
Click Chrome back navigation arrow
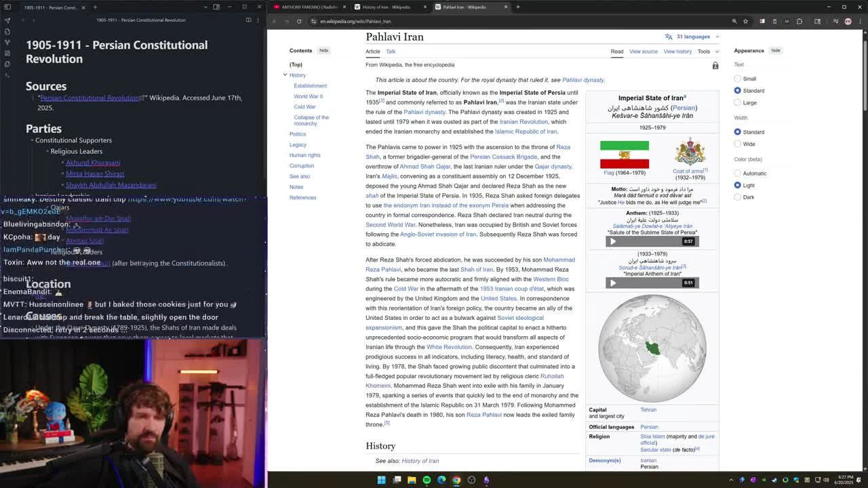tap(274, 21)
